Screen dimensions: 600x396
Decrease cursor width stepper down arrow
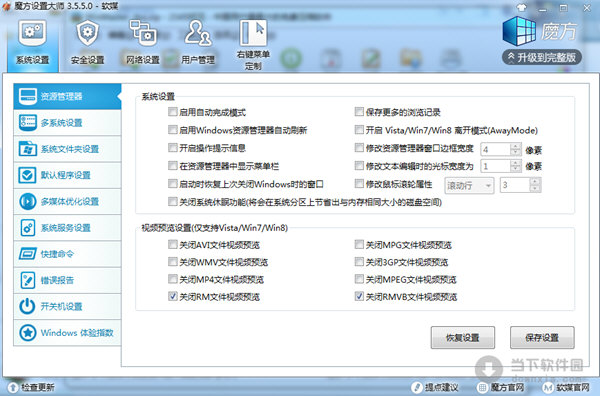point(516,169)
